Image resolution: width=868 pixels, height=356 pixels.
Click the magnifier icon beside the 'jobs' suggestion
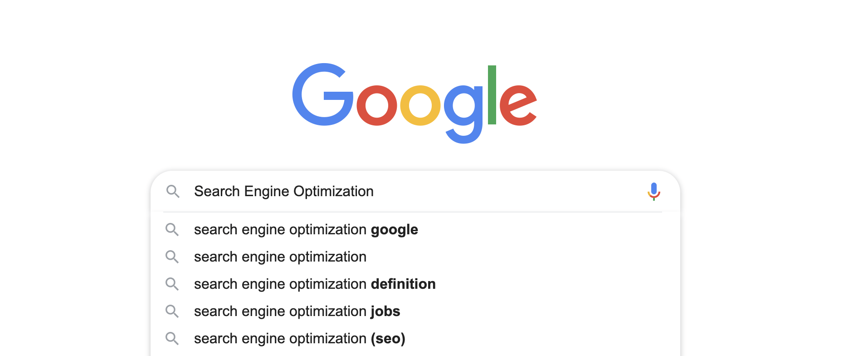click(172, 311)
